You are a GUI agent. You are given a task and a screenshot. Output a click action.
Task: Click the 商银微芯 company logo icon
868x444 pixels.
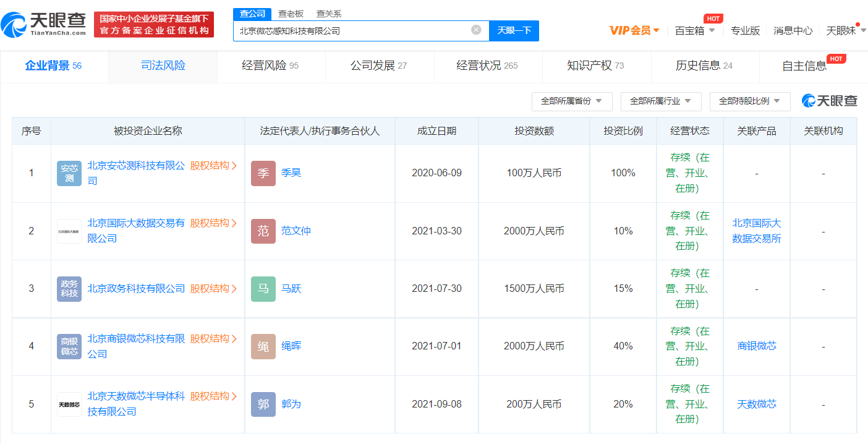point(69,346)
